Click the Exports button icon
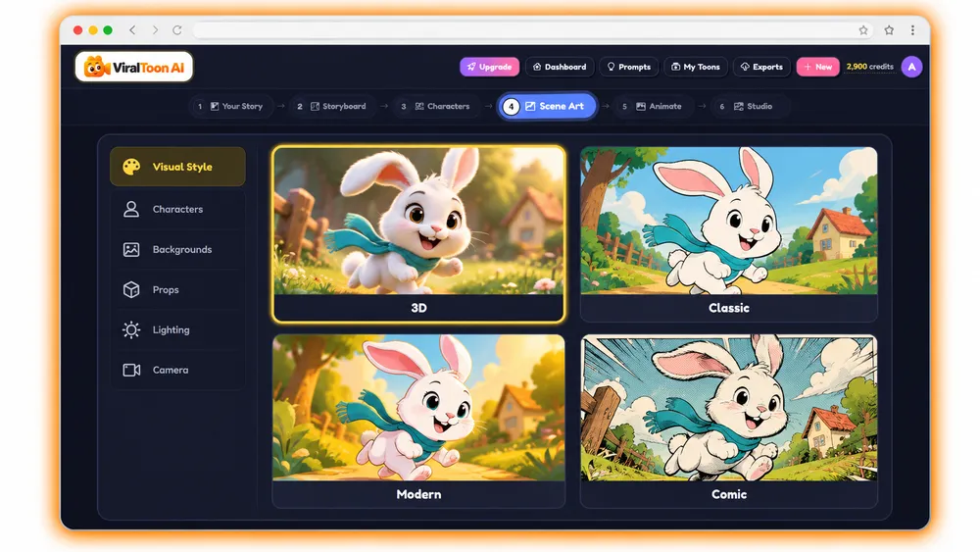 pyautogui.click(x=745, y=67)
